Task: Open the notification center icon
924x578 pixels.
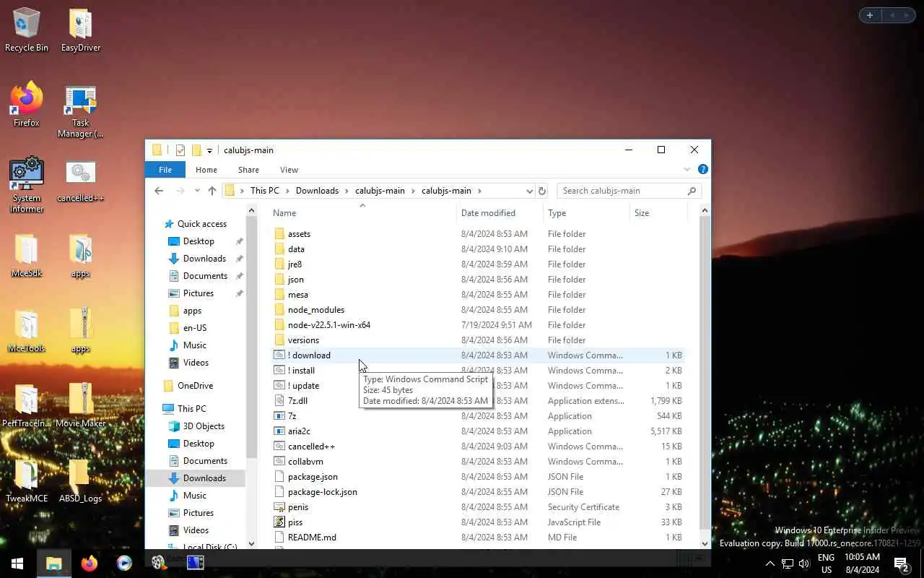Action: point(902,564)
